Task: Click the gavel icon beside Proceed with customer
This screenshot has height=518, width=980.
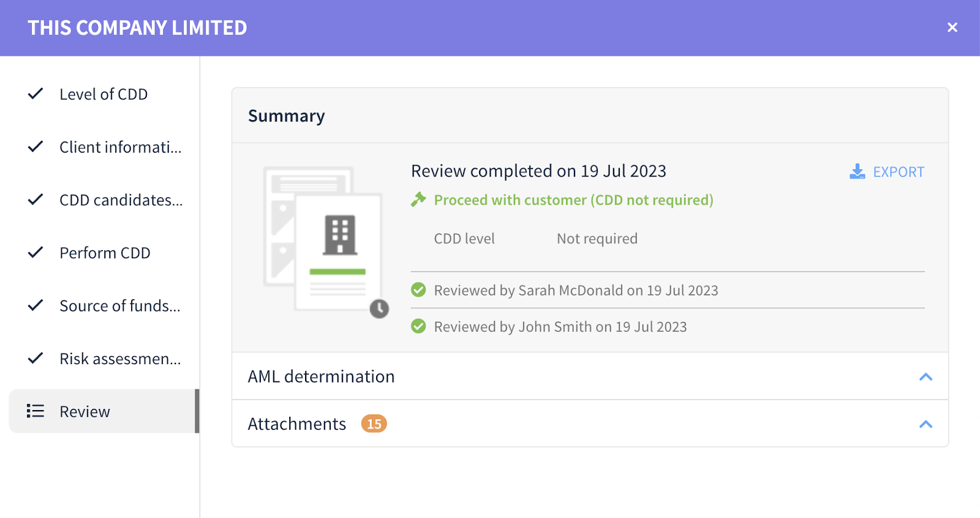Action: [x=418, y=200]
